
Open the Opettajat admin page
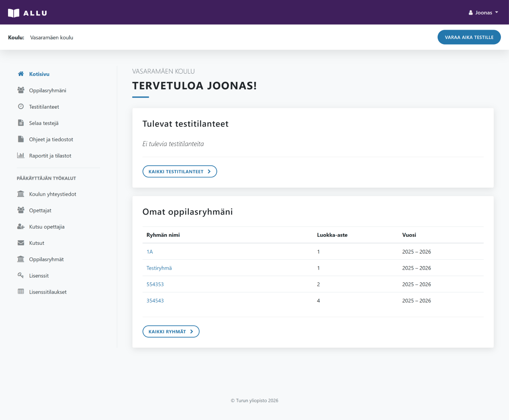pyautogui.click(x=40, y=211)
